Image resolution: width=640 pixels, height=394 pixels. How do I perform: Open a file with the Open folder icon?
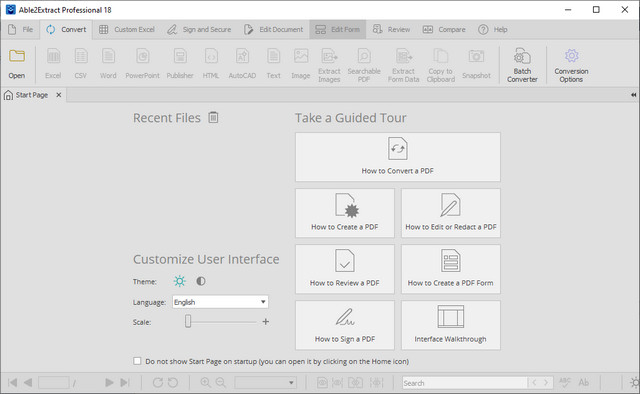click(17, 64)
